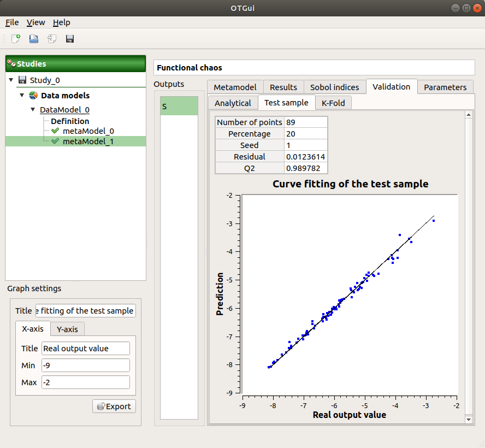
Task: Collapse the Data models branch
Action: tap(22, 95)
